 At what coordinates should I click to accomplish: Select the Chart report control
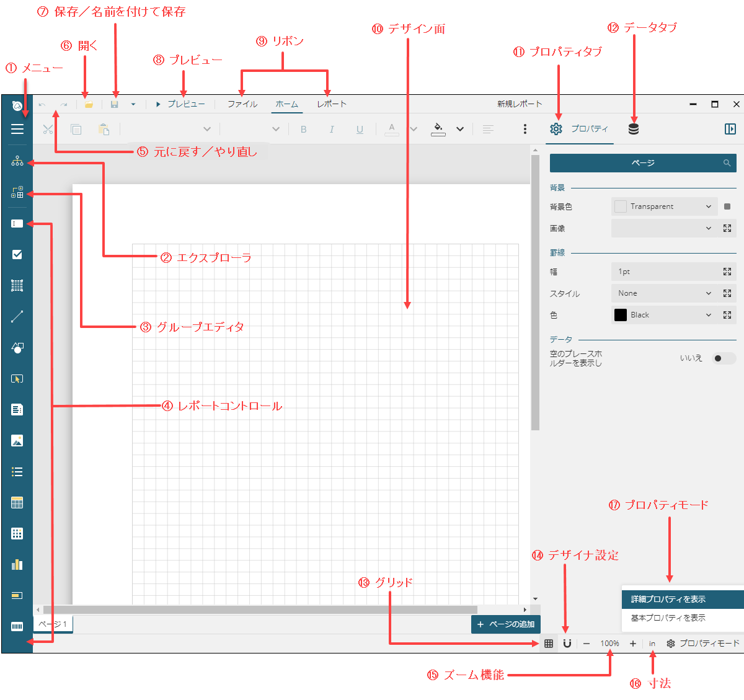point(17,564)
